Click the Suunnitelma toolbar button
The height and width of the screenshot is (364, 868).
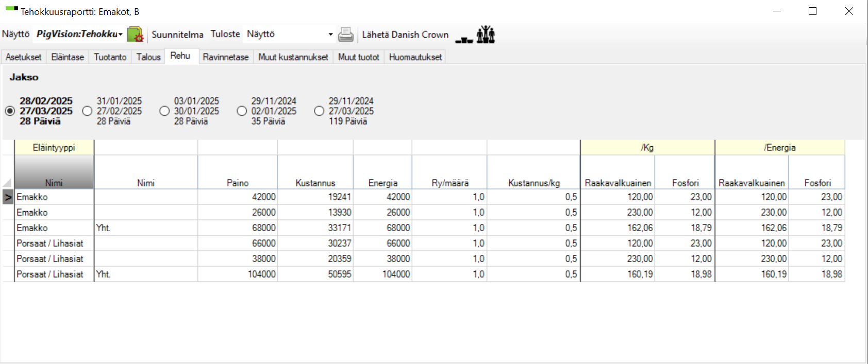click(x=177, y=34)
